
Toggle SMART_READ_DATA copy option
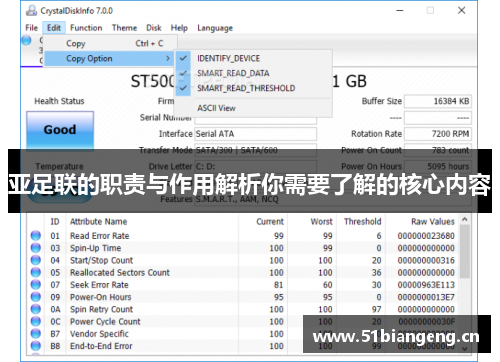click(253, 73)
